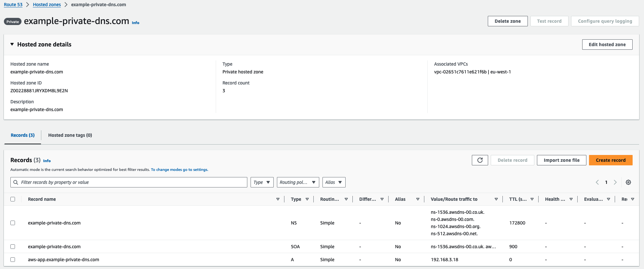Switch to Hosted zone tags tab

(70, 135)
